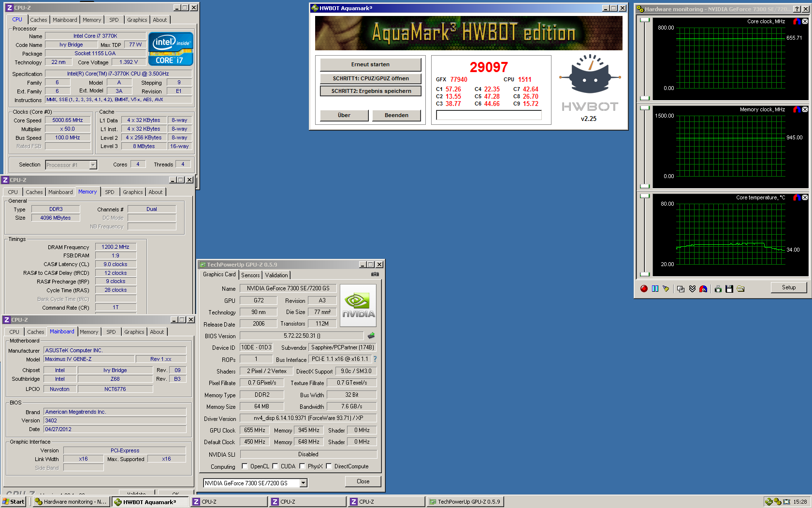
Task: Click the Intel Core i7 logo in CPU-Z
Action: (x=171, y=48)
